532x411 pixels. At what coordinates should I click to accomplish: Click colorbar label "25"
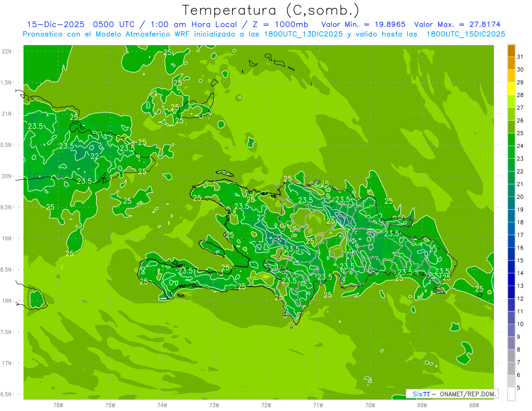point(520,133)
